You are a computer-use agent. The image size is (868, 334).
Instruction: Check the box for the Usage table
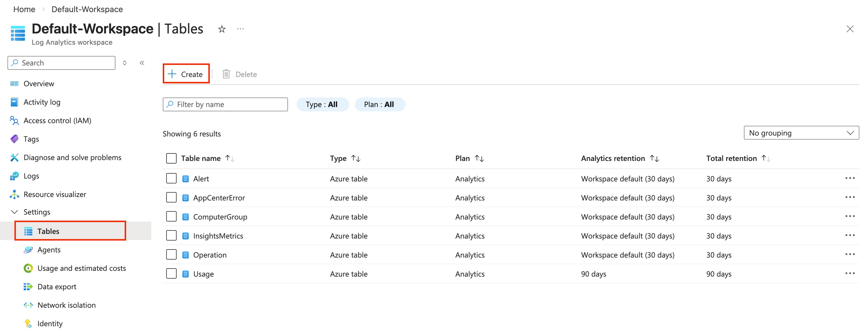pyautogui.click(x=171, y=274)
